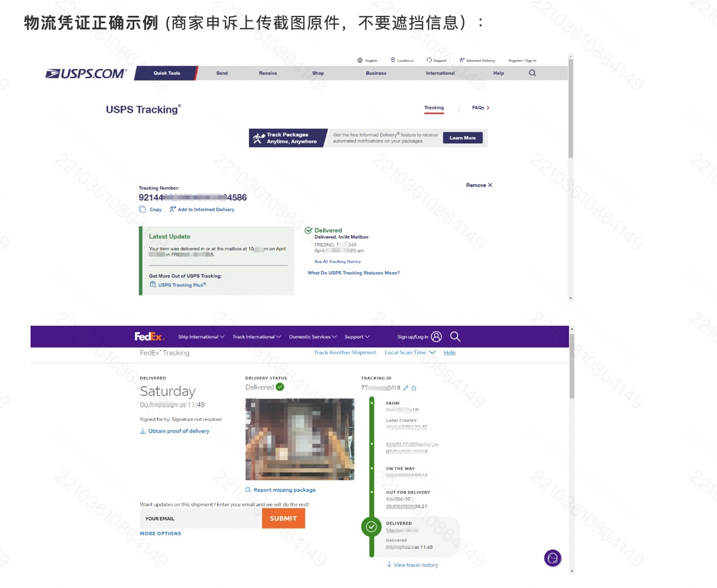Open the Receive menu
The image size is (717, 588).
tap(268, 73)
